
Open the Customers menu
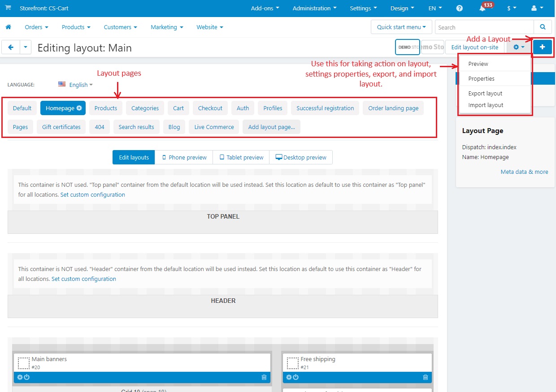click(121, 27)
